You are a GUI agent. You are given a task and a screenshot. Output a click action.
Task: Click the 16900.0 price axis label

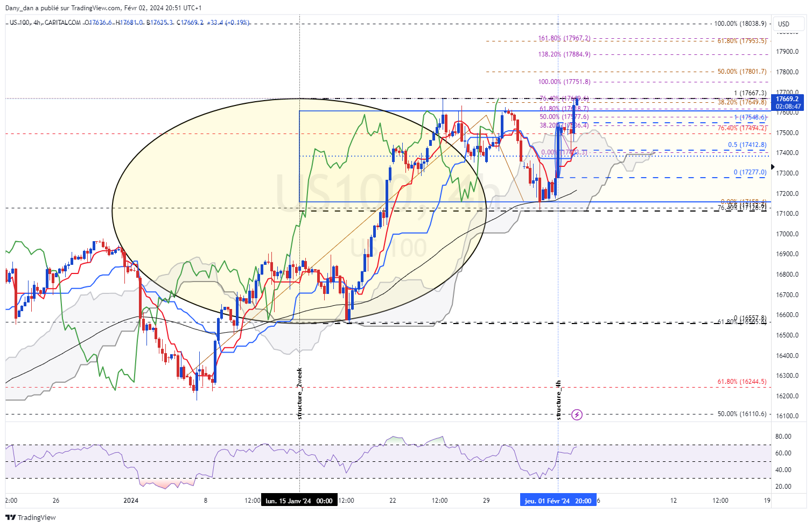point(787,254)
